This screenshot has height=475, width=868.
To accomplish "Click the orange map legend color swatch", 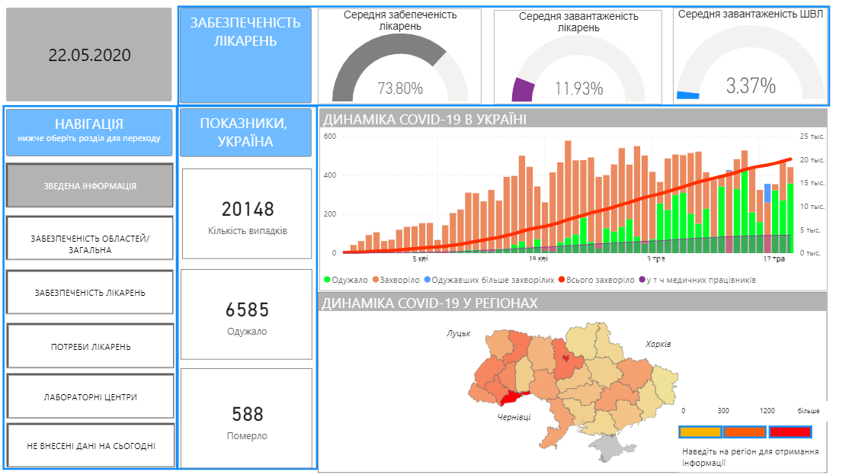I will [745, 432].
